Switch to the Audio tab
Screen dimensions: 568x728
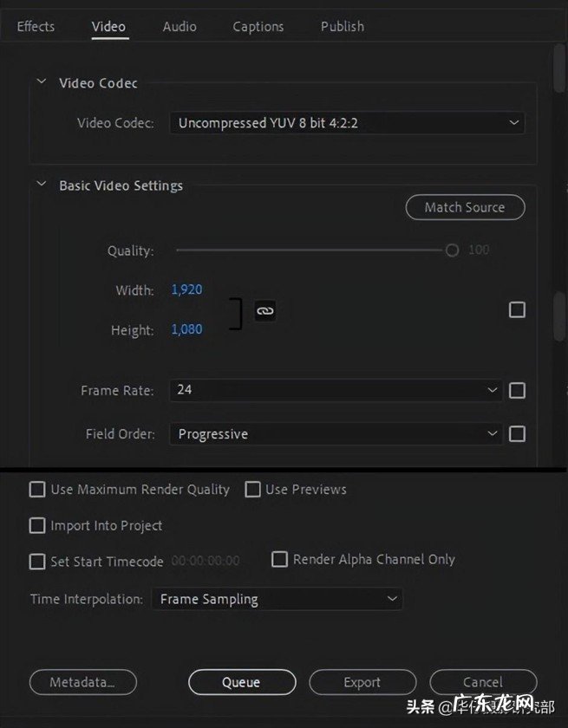point(179,26)
